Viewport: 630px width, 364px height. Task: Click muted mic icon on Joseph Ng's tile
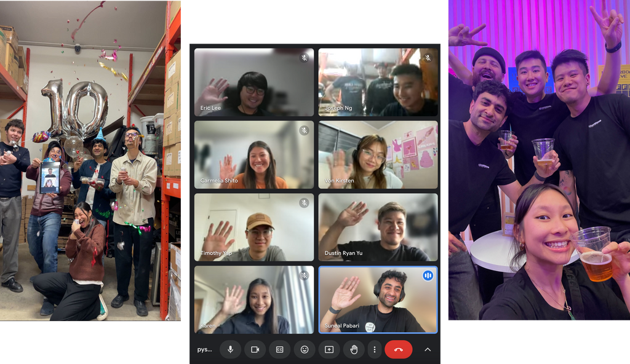point(428,58)
